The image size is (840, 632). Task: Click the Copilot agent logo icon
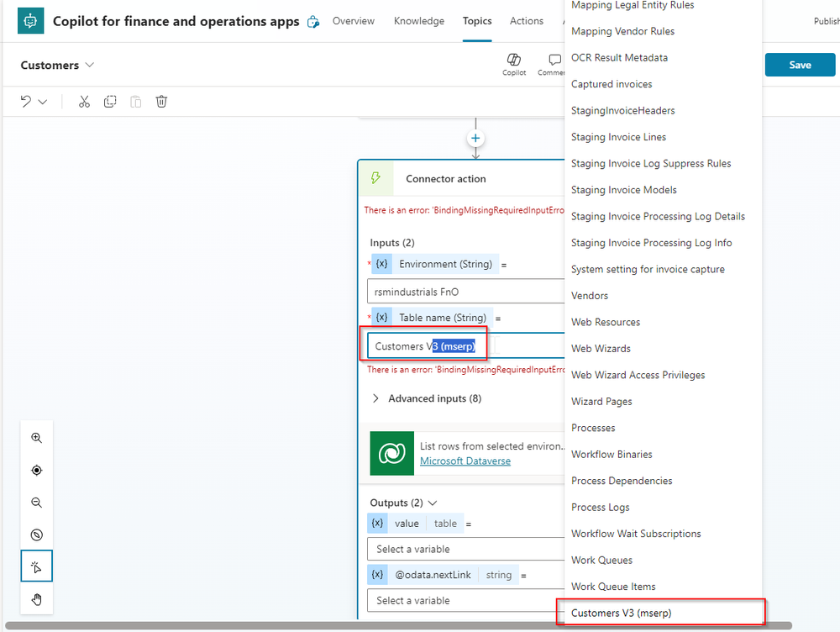30,21
